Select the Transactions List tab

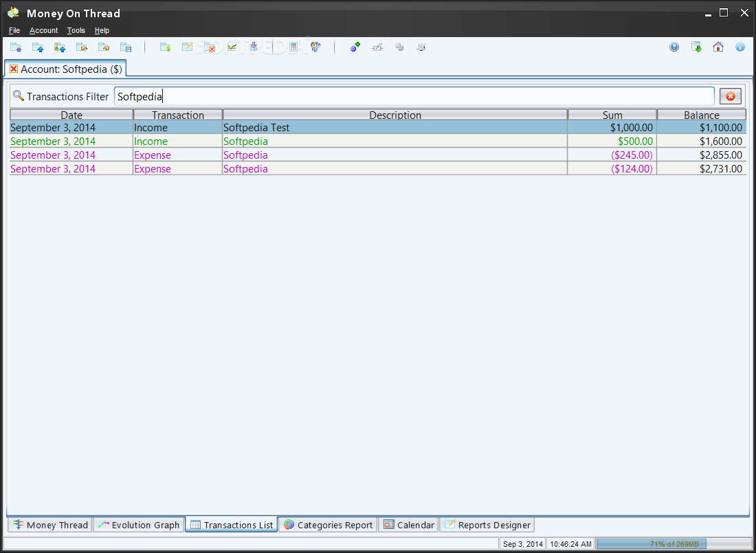(232, 525)
